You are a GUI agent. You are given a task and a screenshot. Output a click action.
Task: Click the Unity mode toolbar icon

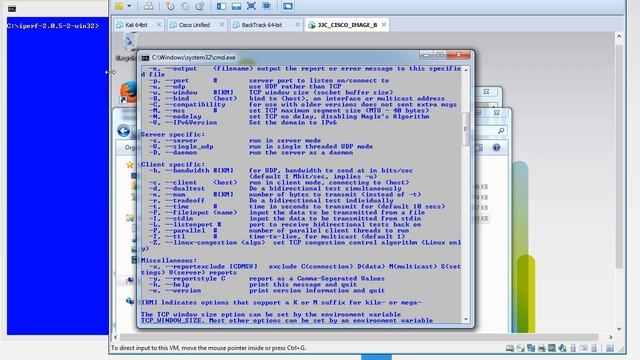[267, 6]
